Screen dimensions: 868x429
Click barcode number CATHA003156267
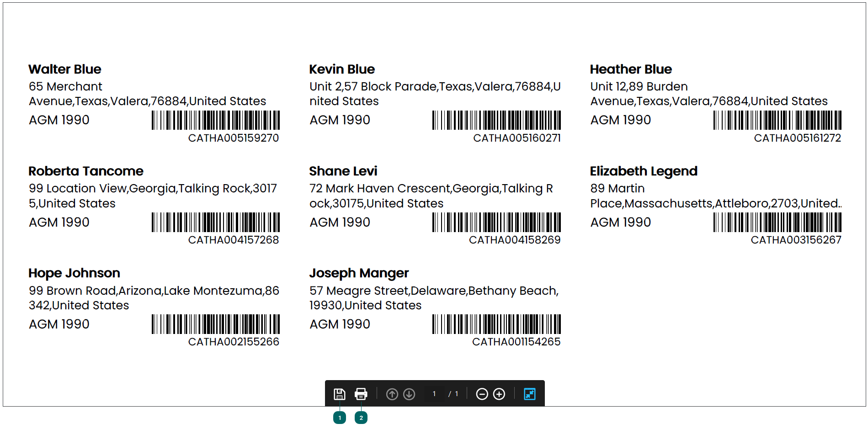(x=796, y=240)
